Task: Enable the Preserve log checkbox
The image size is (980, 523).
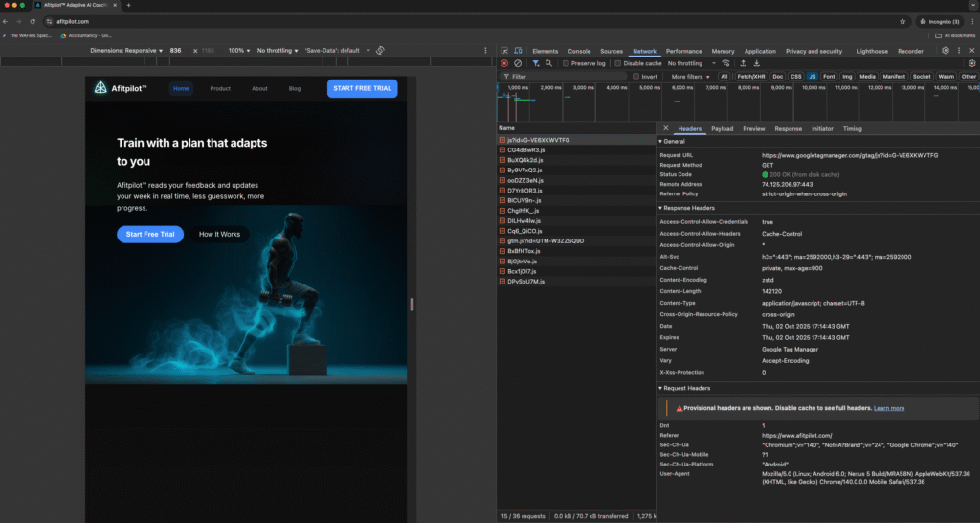Action: pos(566,63)
